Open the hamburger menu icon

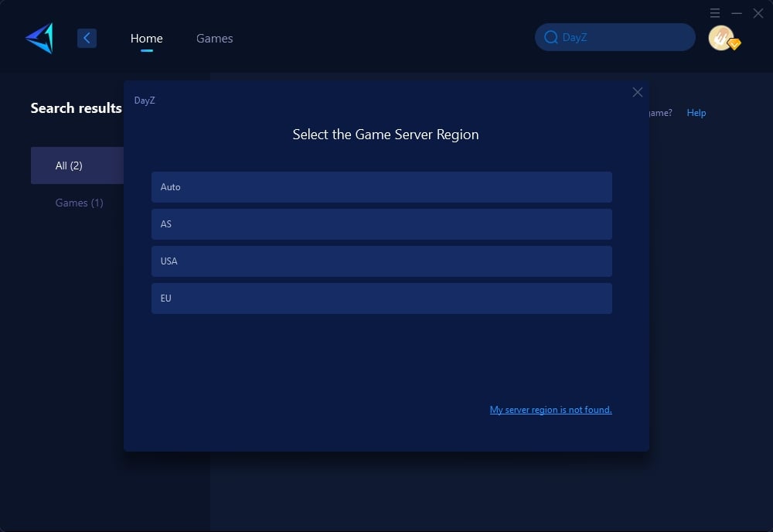(715, 13)
